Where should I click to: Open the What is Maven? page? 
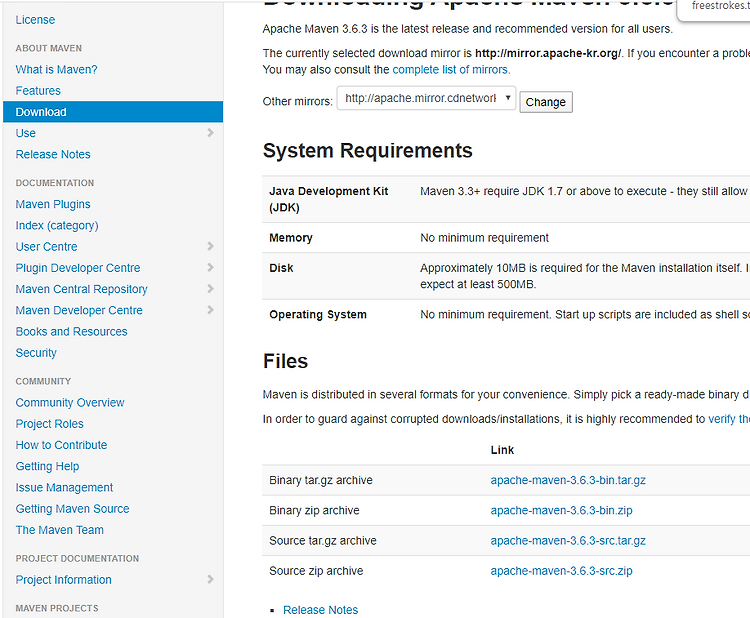pyautogui.click(x=56, y=69)
